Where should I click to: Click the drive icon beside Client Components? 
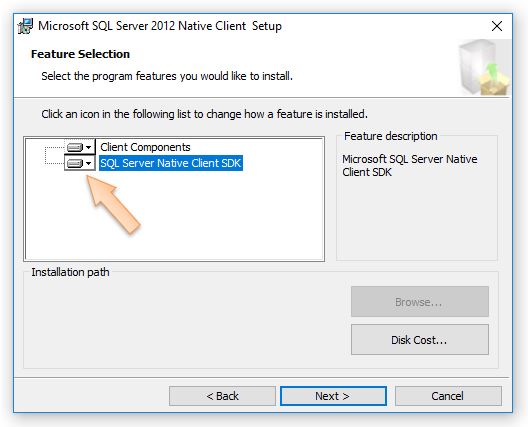click(x=75, y=147)
